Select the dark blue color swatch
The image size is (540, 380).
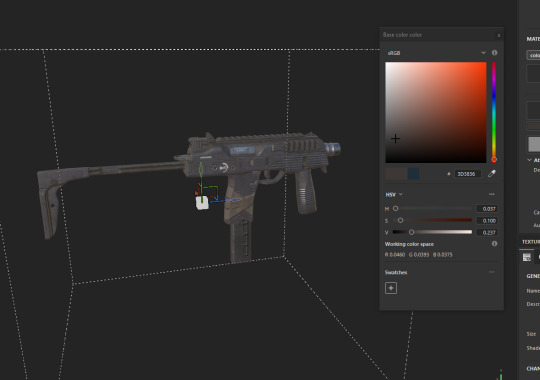coord(413,174)
